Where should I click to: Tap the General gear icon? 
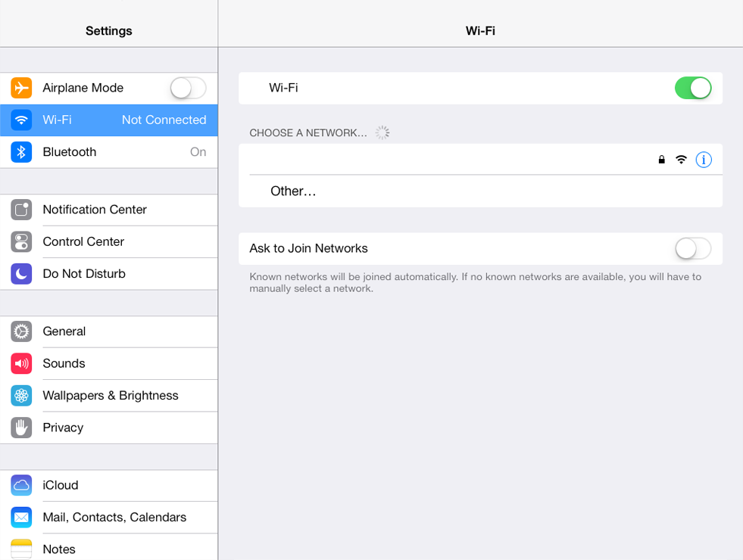[21, 331]
